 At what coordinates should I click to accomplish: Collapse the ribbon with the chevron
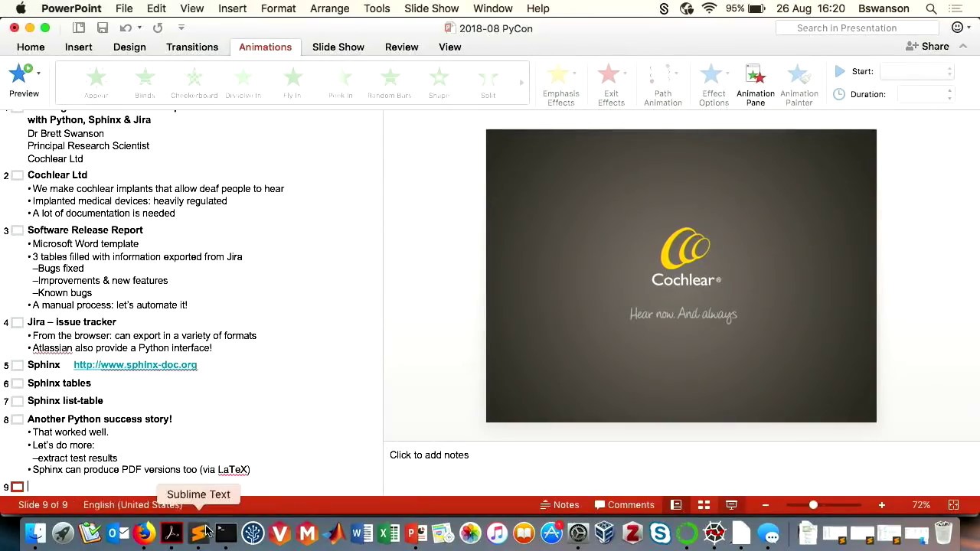(x=963, y=47)
